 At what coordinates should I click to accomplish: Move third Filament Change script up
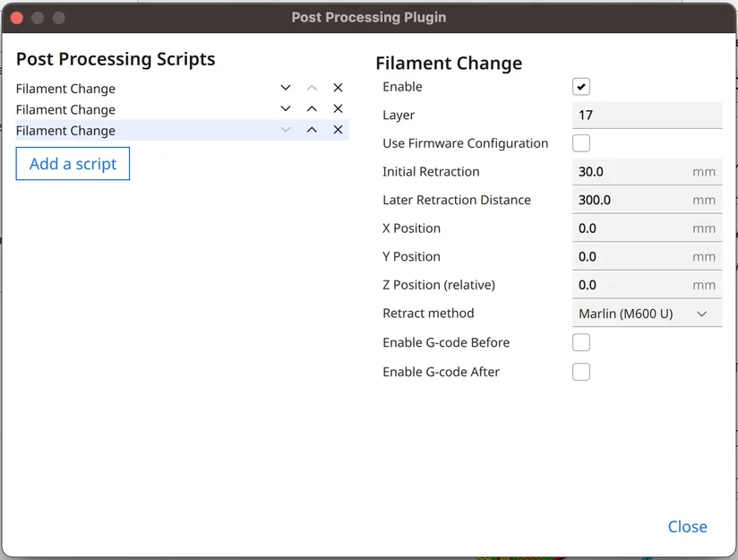(312, 130)
